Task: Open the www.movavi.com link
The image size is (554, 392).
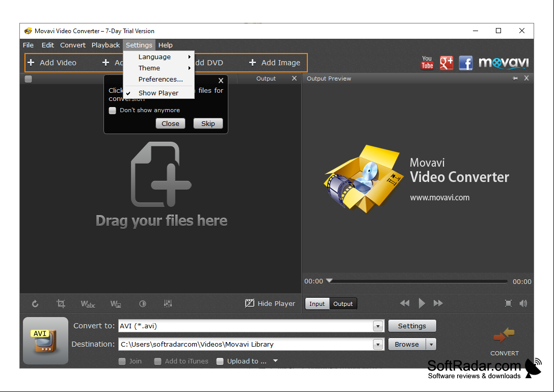Action: coord(439,198)
